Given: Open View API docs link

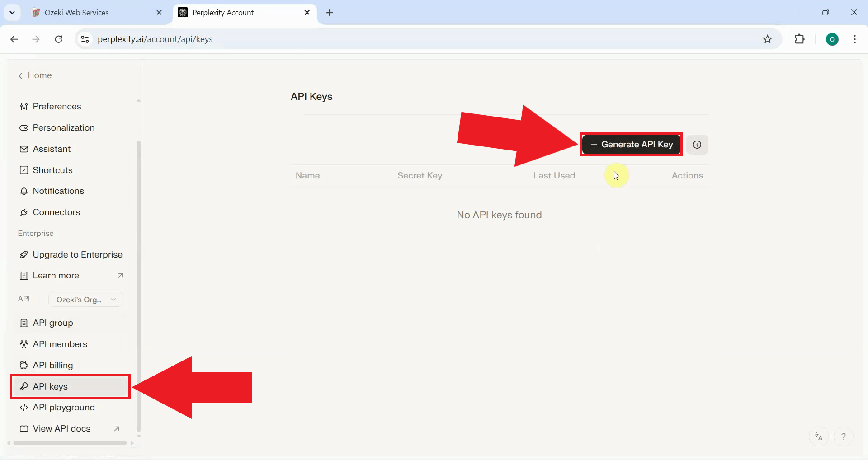Looking at the screenshot, I should pos(61,428).
